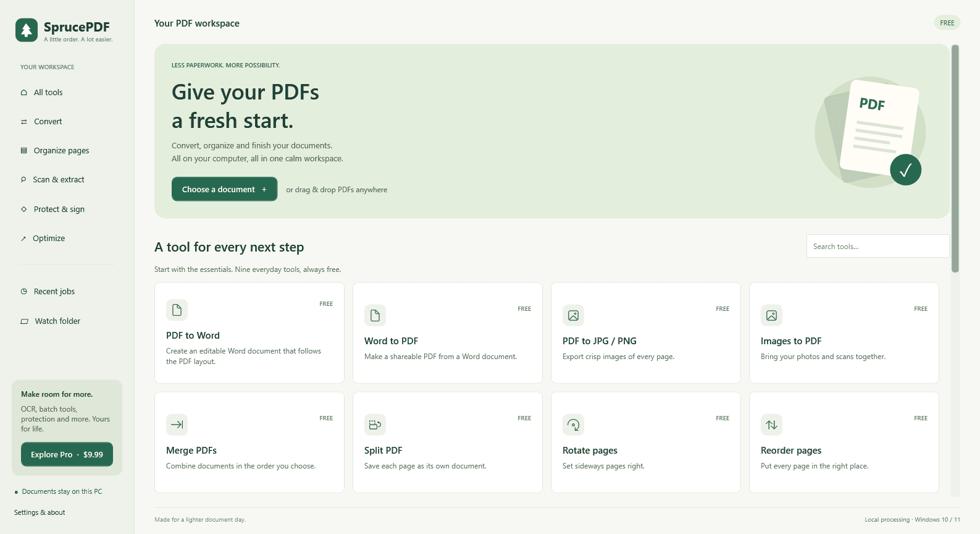Click the All tools home icon

coord(24,93)
